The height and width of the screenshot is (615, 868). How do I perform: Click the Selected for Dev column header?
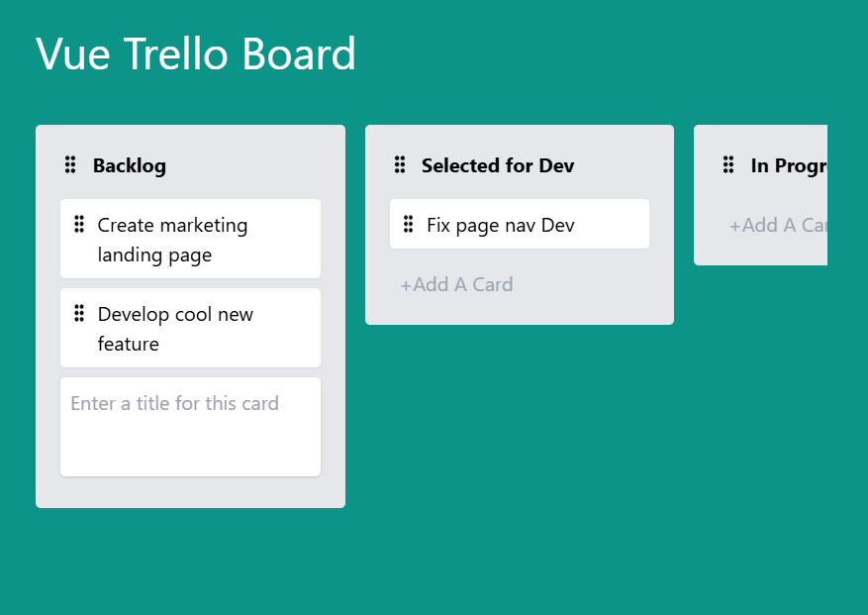pyautogui.click(x=498, y=165)
